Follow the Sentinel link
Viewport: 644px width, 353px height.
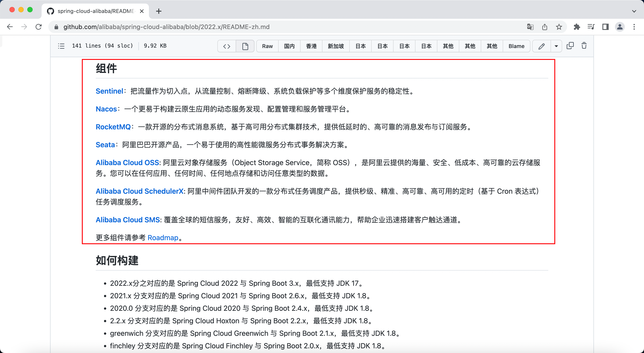(x=110, y=91)
